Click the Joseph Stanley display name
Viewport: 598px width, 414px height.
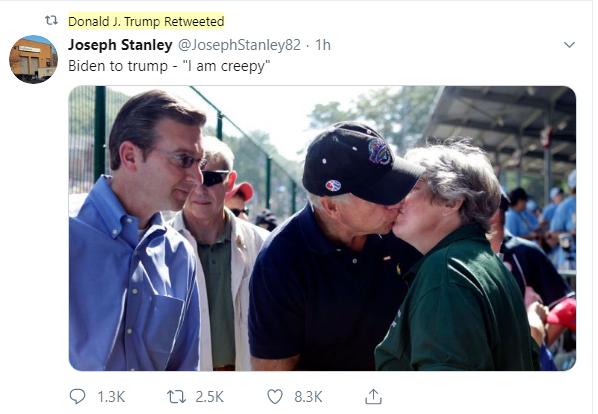(120, 45)
